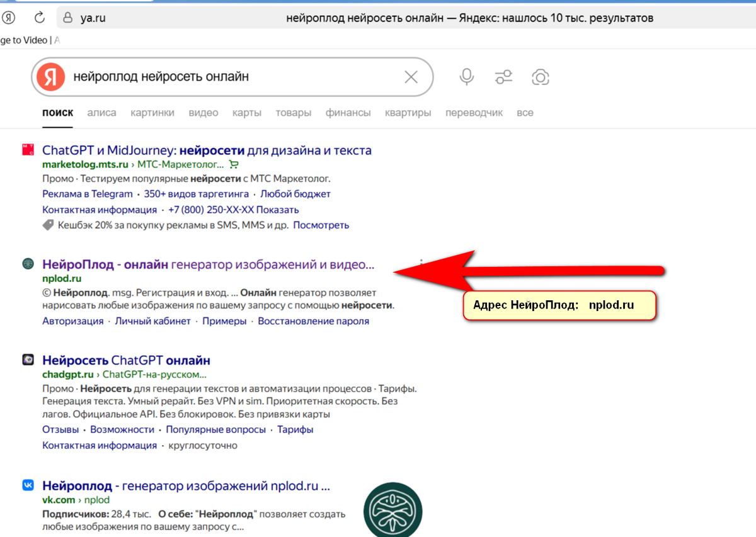This screenshot has width=756, height=537.
Task: Open НейроПлод - онлайн генератор result title
Action: (x=208, y=264)
